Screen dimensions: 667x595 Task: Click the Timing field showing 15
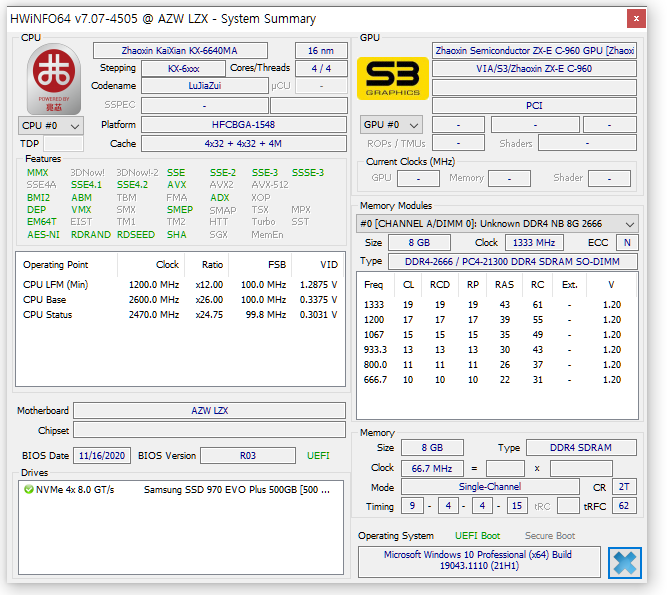(x=517, y=506)
